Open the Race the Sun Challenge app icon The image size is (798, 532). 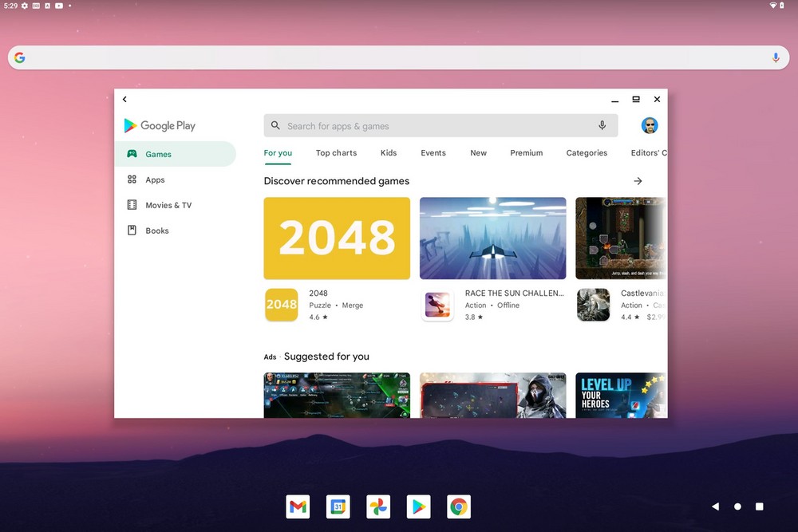[x=437, y=305]
